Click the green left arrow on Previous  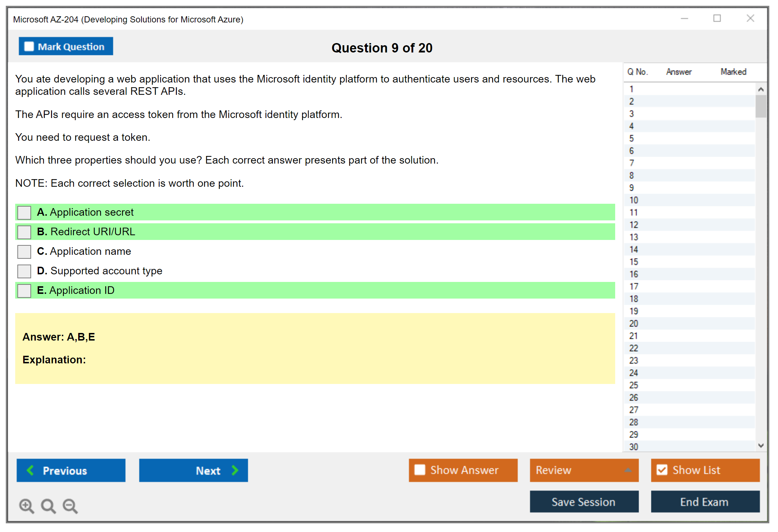pyautogui.click(x=30, y=470)
